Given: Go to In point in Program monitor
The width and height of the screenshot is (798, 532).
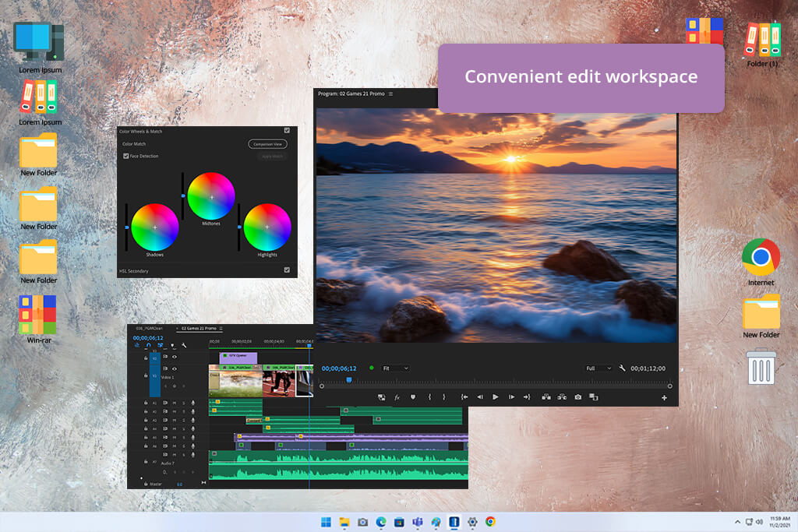Looking at the screenshot, I should (x=464, y=397).
